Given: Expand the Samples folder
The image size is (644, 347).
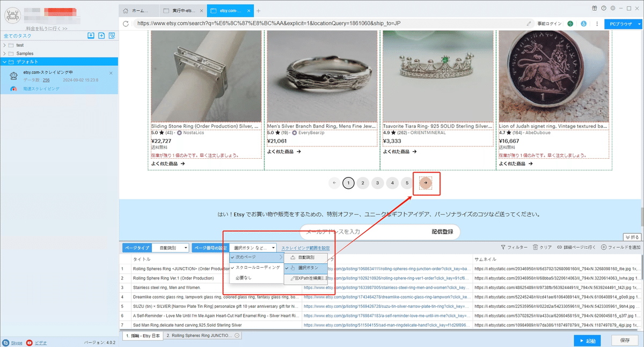Looking at the screenshot, I should tap(4, 54).
